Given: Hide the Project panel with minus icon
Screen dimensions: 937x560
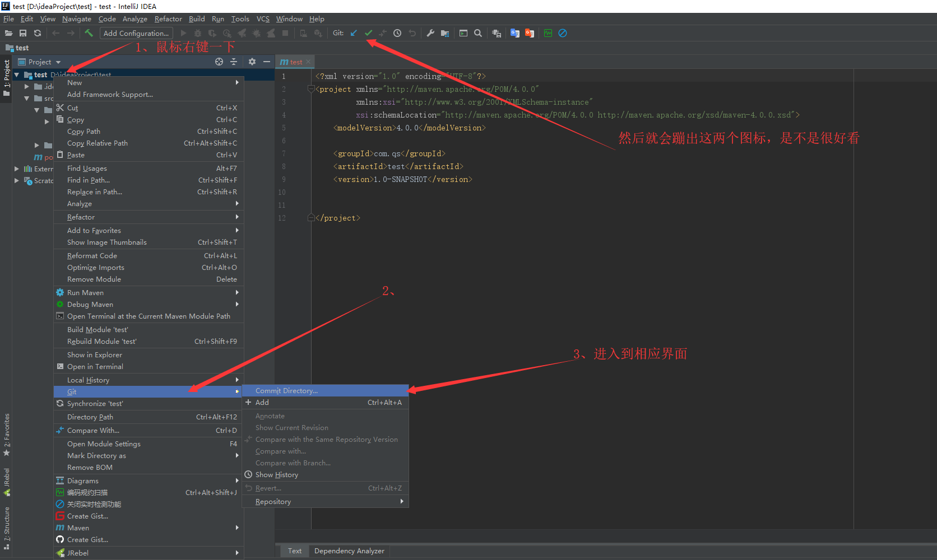Looking at the screenshot, I should 267,62.
